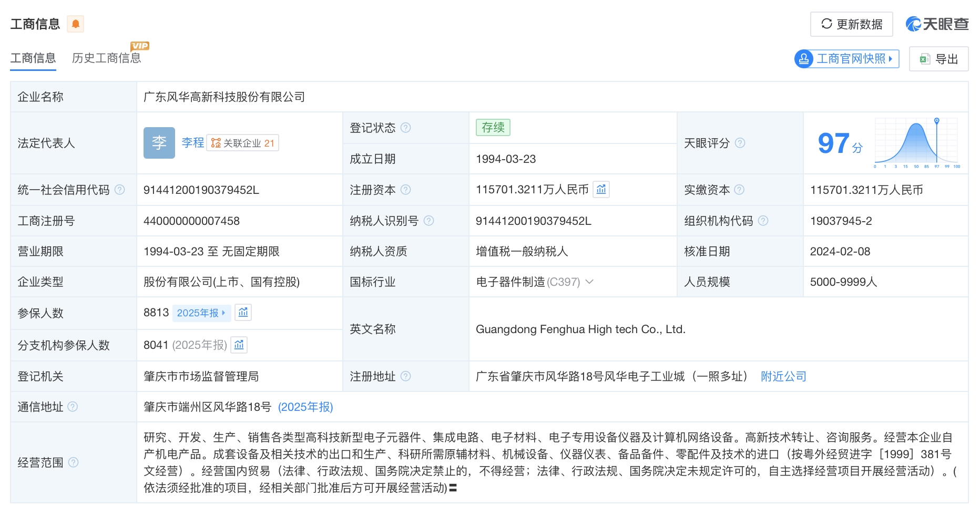Expand the 电子器件制造 (C397) industry dropdown
The width and height of the screenshot is (980, 517).
point(589,282)
